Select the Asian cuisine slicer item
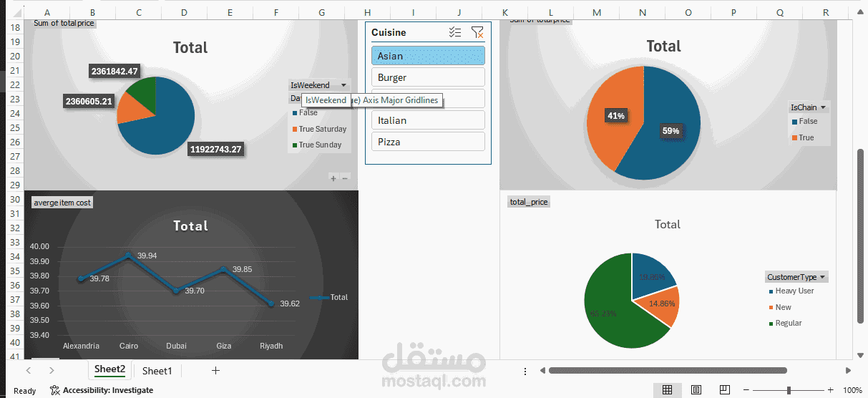This screenshot has height=398, width=868. [x=428, y=56]
